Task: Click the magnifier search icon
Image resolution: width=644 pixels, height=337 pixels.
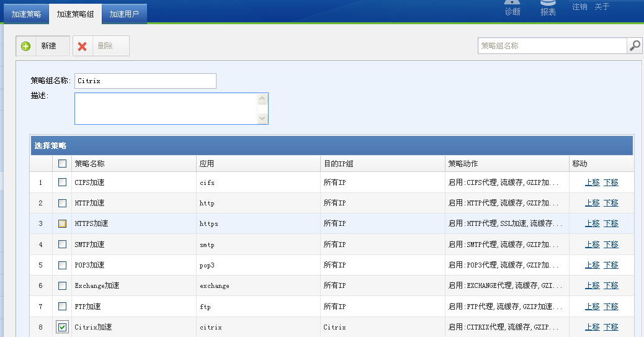Action: (635, 46)
